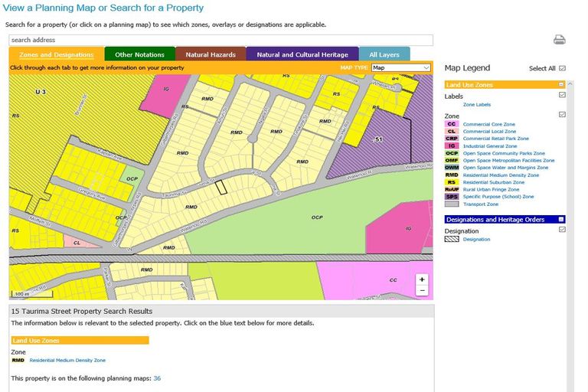Open Rural Urban Fringe Zone link
The height and width of the screenshot is (392, 588).
click(492, 189)
